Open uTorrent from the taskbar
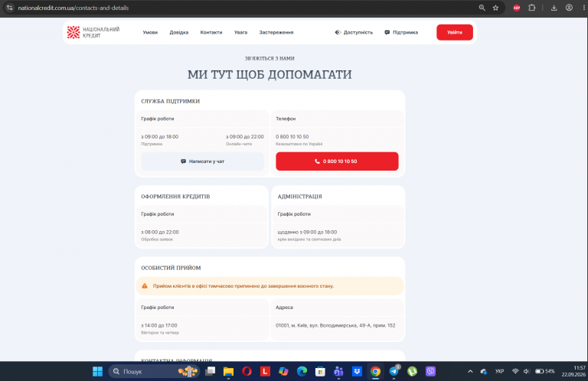Image resolution: width=588 pixels, height=381 pixels. pos(412,371)
